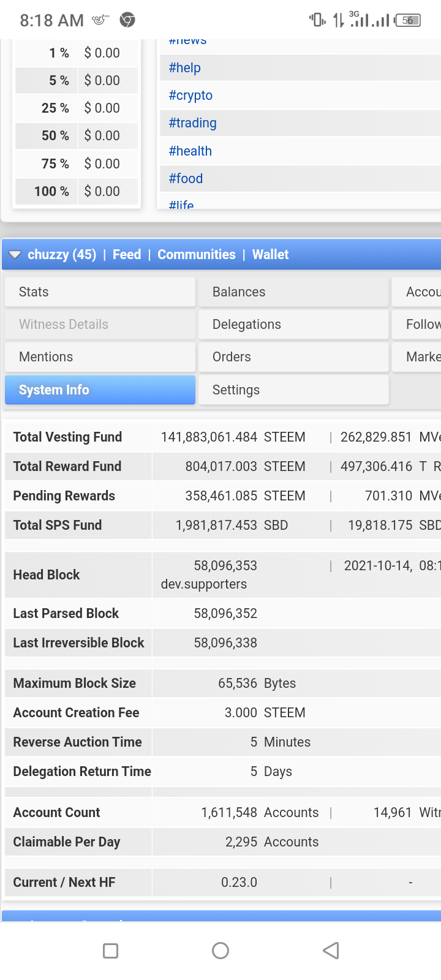The width and height of the screenshot is (441, 980).
Task: Click the Total Vesting Fund label
Action: click(x=67, y=437)
